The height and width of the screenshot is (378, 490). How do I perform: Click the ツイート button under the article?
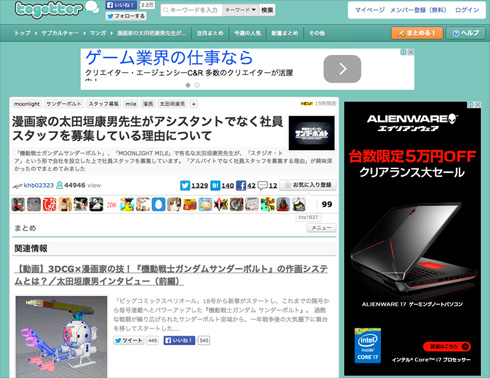129,340
